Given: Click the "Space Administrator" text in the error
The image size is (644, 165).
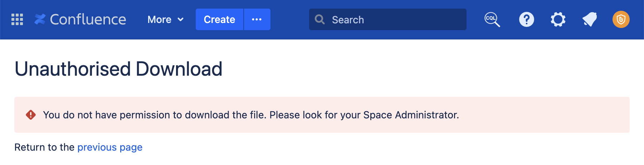Looking at the screenshot, I should click(411, 115).
